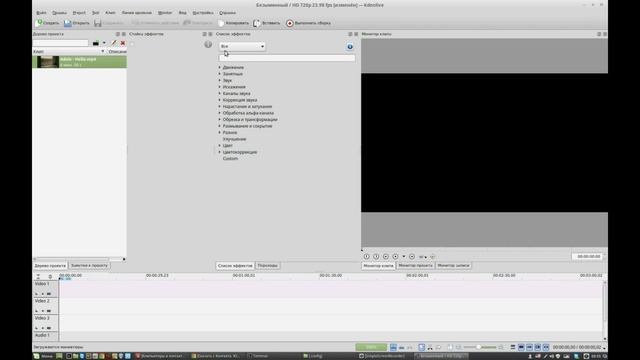Click the fit zoom to project icon
Screen dimensions: 640x360
[450, 347]
